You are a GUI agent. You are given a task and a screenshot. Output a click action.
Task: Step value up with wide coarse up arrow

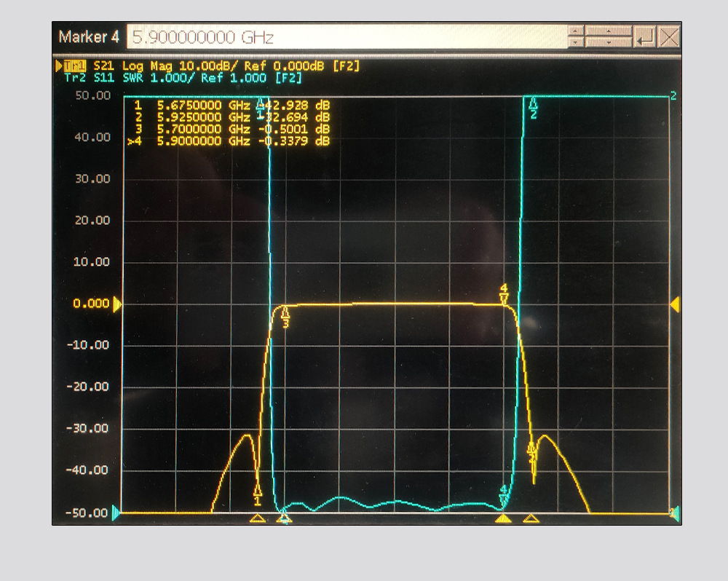tap(608, 31)
